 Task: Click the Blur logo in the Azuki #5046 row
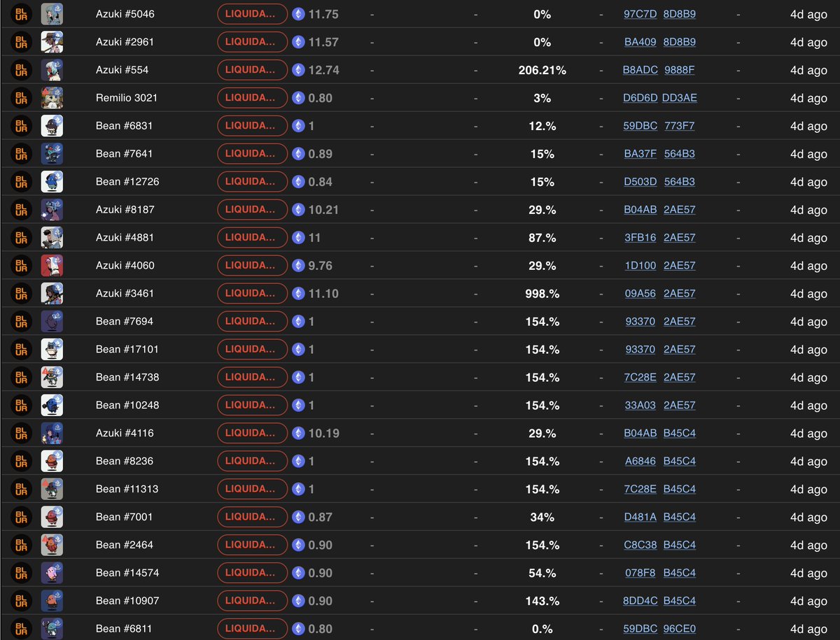(x=21, y=14)
